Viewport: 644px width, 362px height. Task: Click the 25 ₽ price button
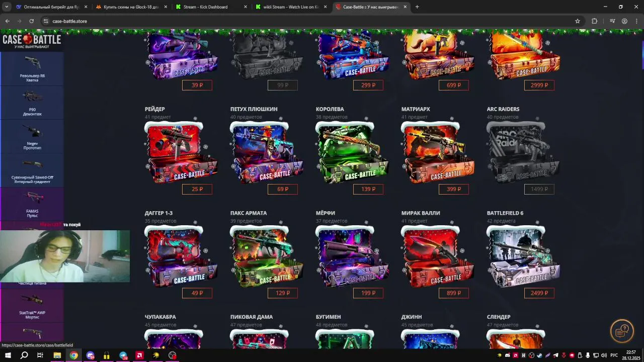pos(197,189)
